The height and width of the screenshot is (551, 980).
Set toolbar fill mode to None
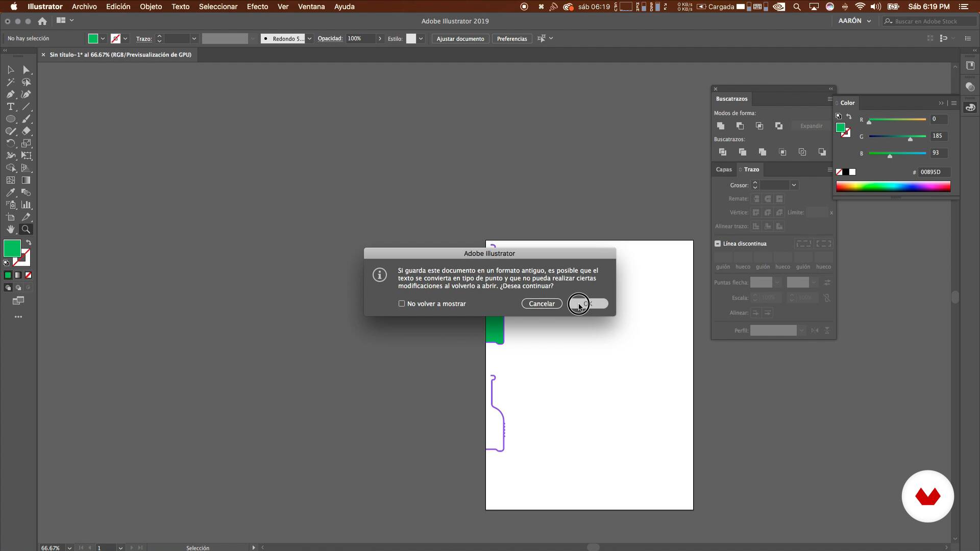click(x=29, y=275)
